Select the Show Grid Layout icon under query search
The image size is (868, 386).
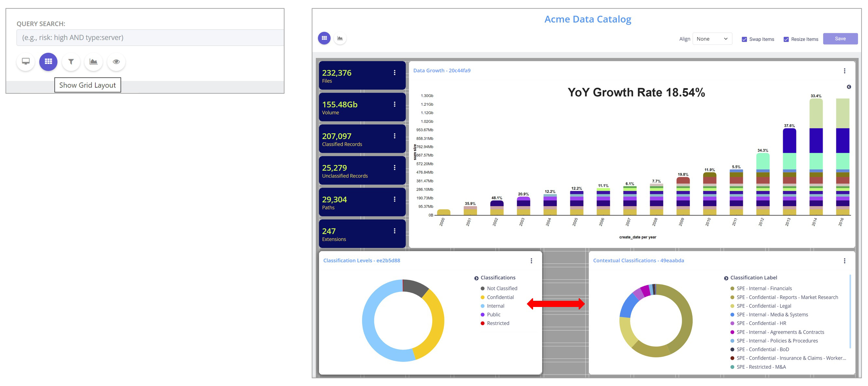tap(48, 62)
